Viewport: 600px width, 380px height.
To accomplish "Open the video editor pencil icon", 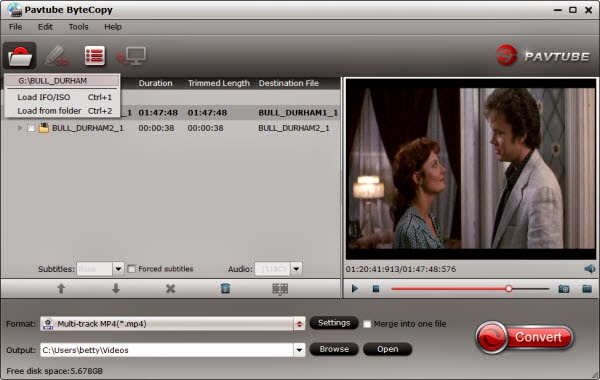I will coord(57,56).
